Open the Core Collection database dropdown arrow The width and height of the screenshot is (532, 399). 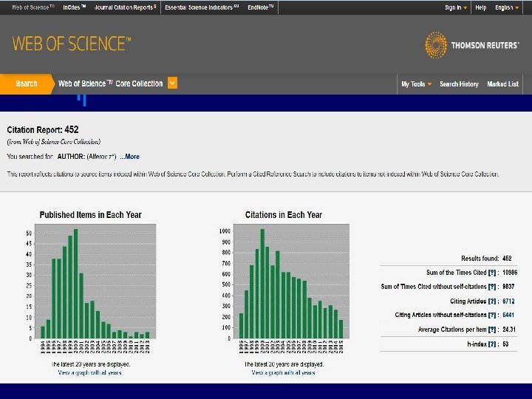pos(172,83)
